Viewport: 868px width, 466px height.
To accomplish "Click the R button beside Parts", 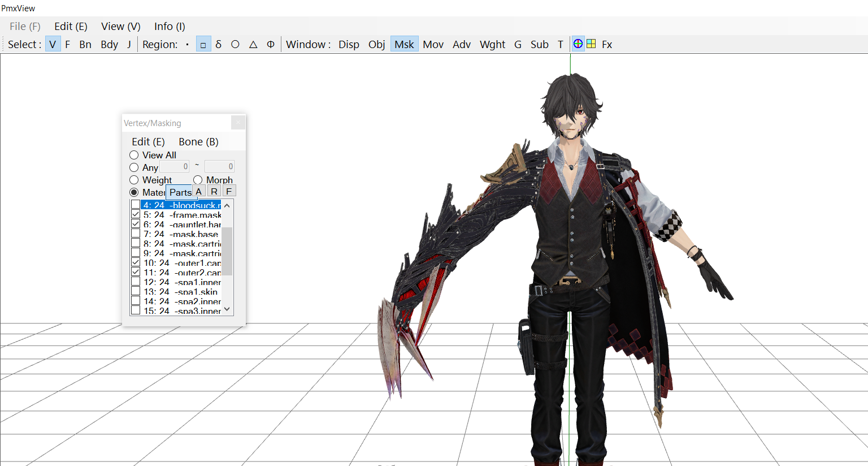I will click(x=214, y=191).
